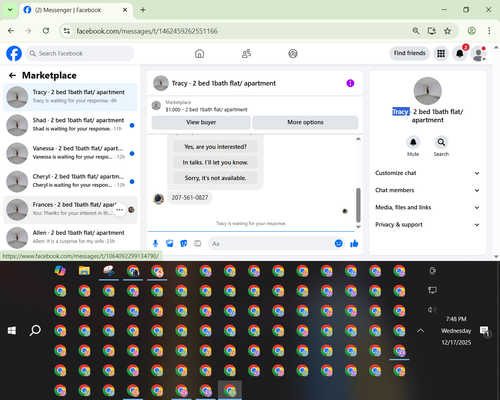This screenshot has height=400, width=500.
Task: Open the account profile avatar menu
Action: pyautogui.click(x=478, y=53)
